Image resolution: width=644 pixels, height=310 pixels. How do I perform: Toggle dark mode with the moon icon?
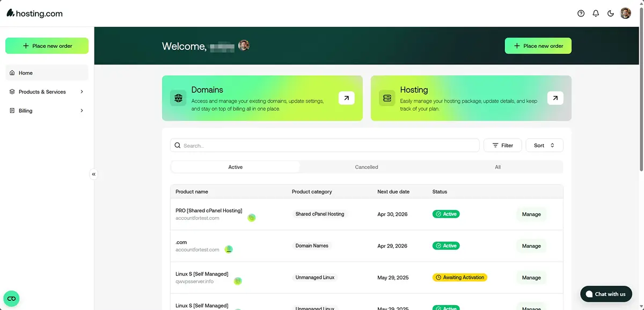click(x=610, y=13)
